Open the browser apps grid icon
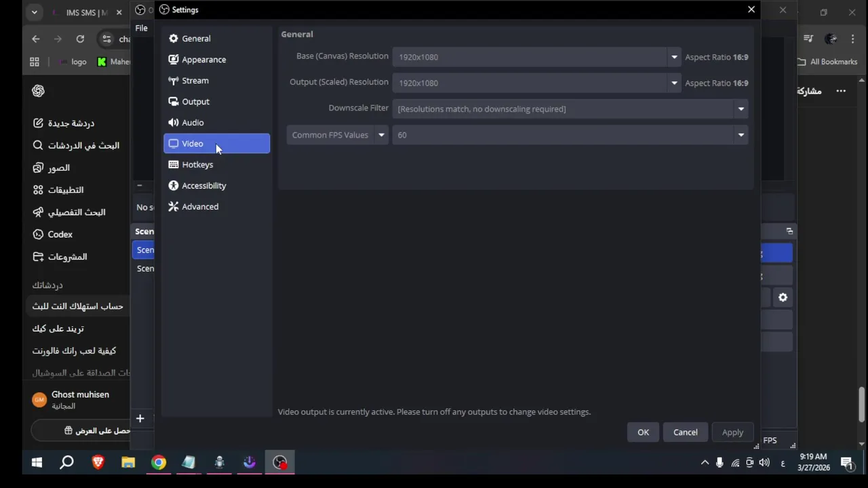 pos(35,62)
